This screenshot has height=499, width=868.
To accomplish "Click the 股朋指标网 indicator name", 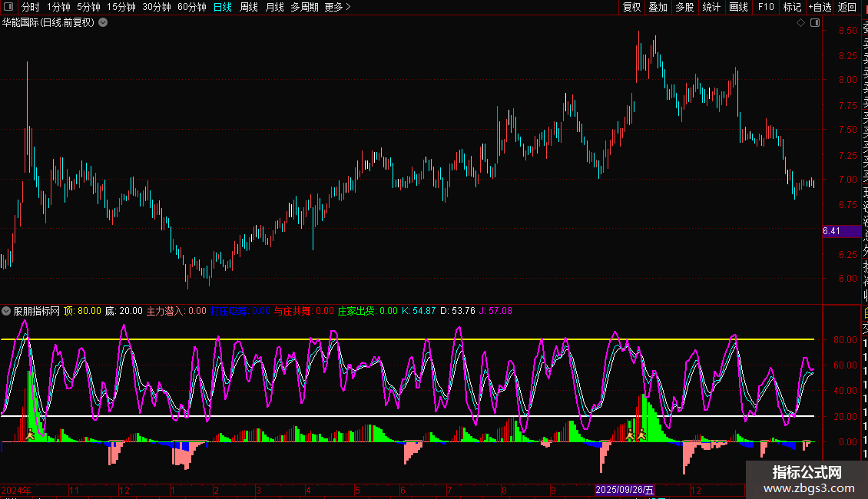I will coord(37,311).
